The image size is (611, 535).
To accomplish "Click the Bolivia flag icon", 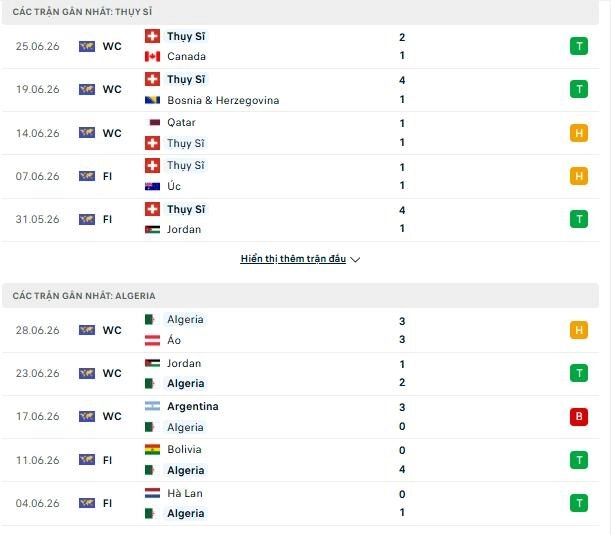I will click(152, 450).
